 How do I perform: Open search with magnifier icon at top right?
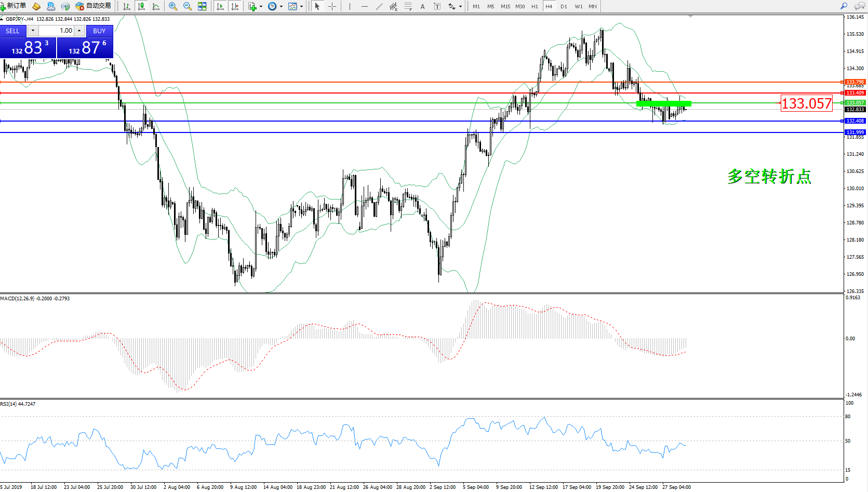click(x=844, y=6)
